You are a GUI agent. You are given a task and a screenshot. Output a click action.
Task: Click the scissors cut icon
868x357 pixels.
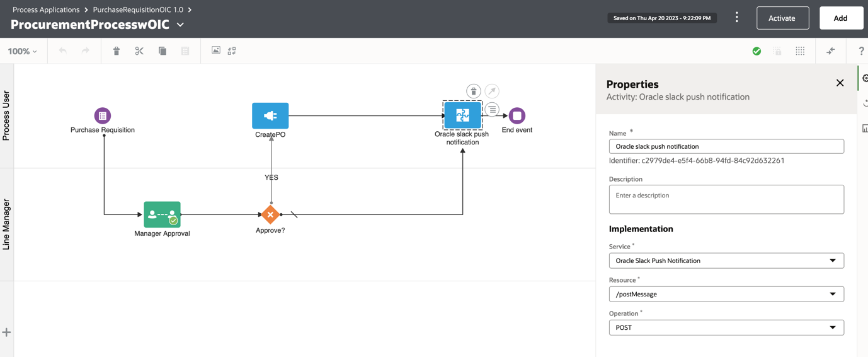pyautogui.click(x=139, y=51)
